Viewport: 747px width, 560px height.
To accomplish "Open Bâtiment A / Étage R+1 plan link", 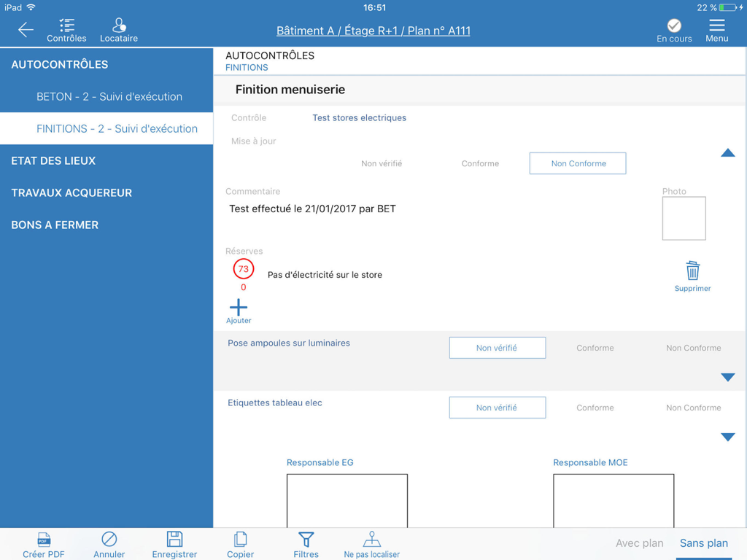I will coord(373,31).
